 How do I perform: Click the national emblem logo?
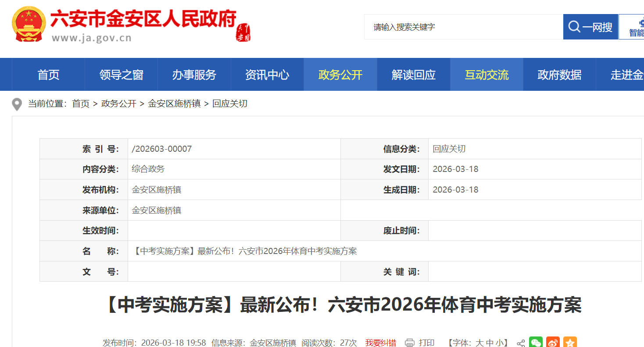click(x=29, y=25)
